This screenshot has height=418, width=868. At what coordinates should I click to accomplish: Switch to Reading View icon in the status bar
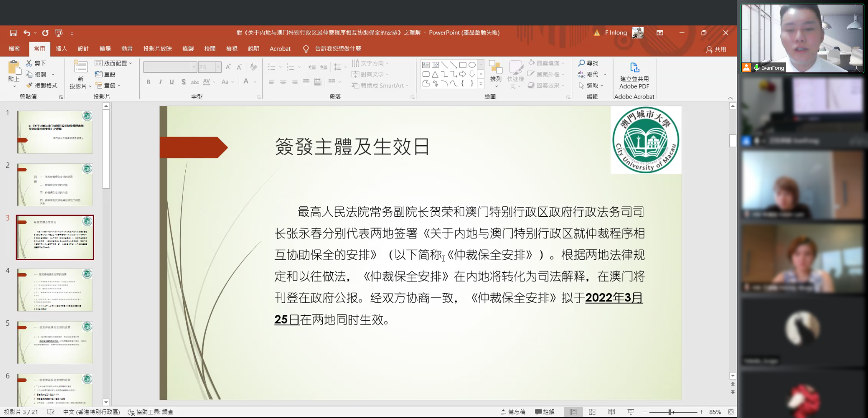point(611,412)
